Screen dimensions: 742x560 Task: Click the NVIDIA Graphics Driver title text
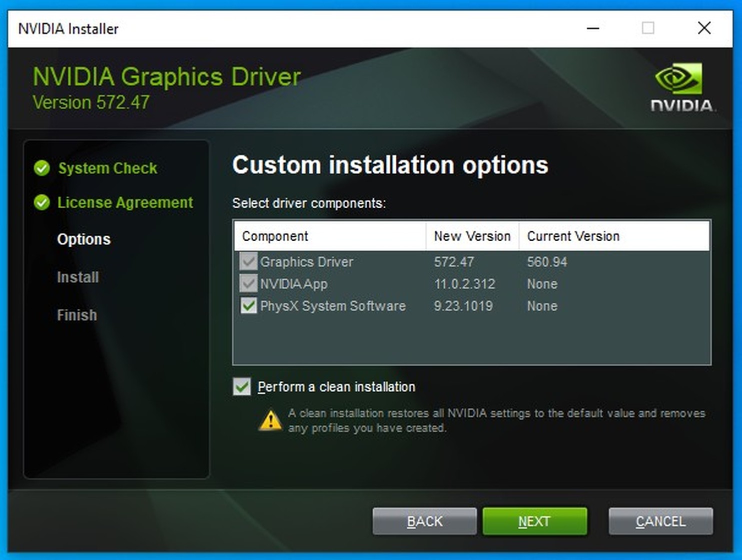(x=167, y=77)
